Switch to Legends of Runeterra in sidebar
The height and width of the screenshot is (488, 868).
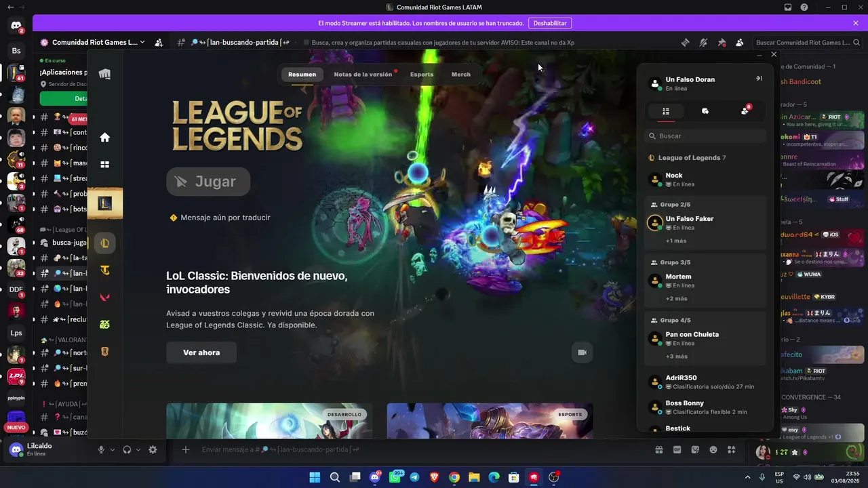(104, 352)
